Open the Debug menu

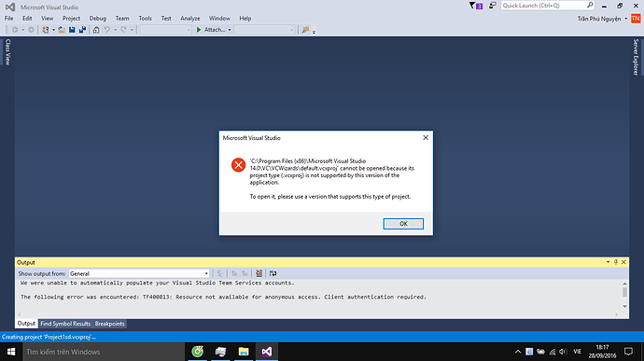click(98, 18)
